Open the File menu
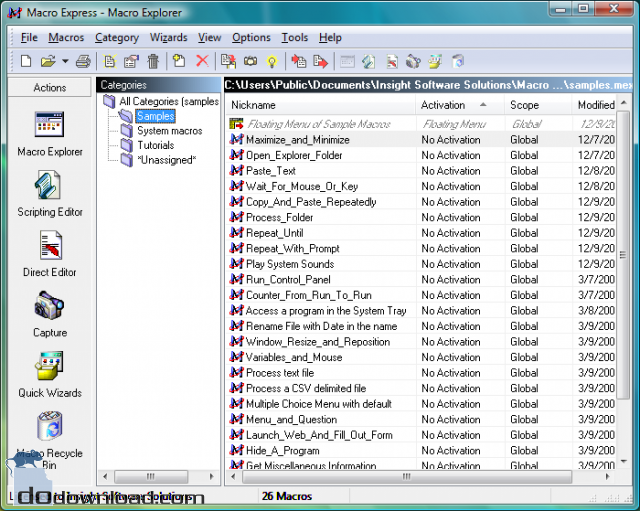This screenshot has width=640, height=511. point(29,38)
